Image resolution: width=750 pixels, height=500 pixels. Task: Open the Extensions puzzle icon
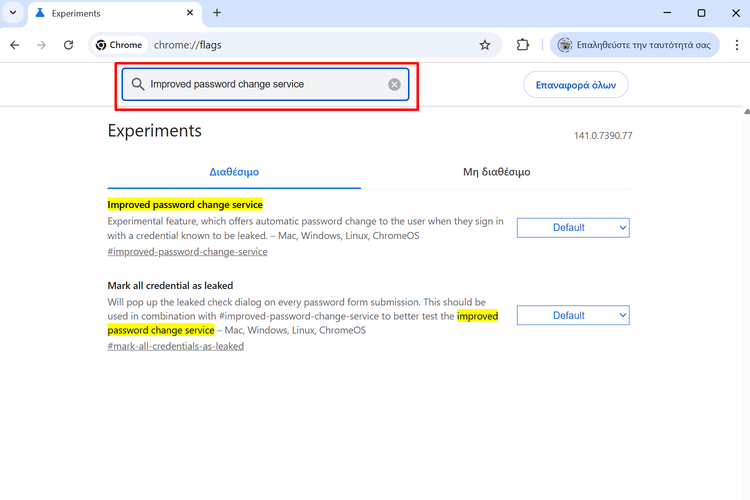point(523,45)
